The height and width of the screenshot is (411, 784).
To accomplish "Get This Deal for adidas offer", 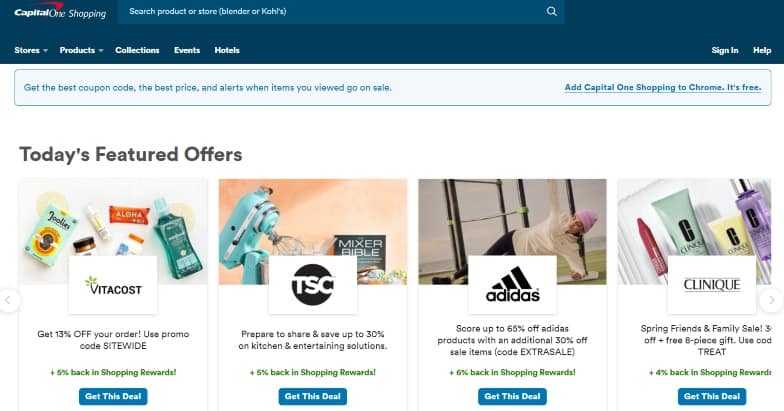I will [512, 396].
